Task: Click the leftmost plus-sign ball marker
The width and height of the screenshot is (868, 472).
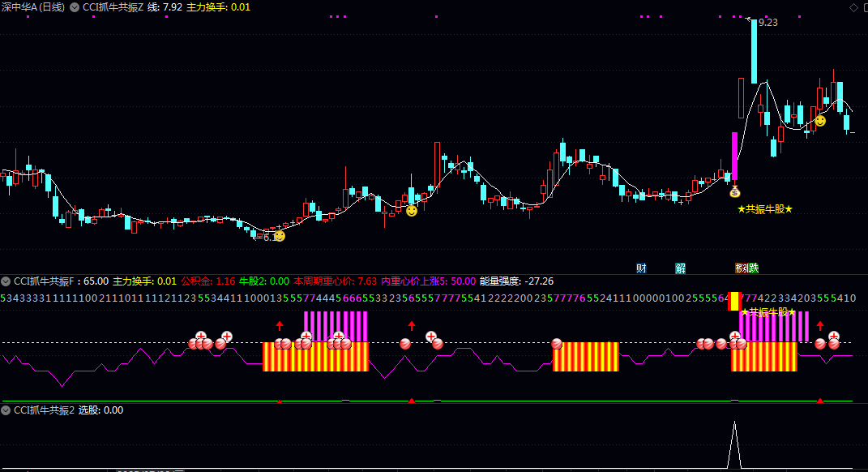Action: click(x=201, y=337)
